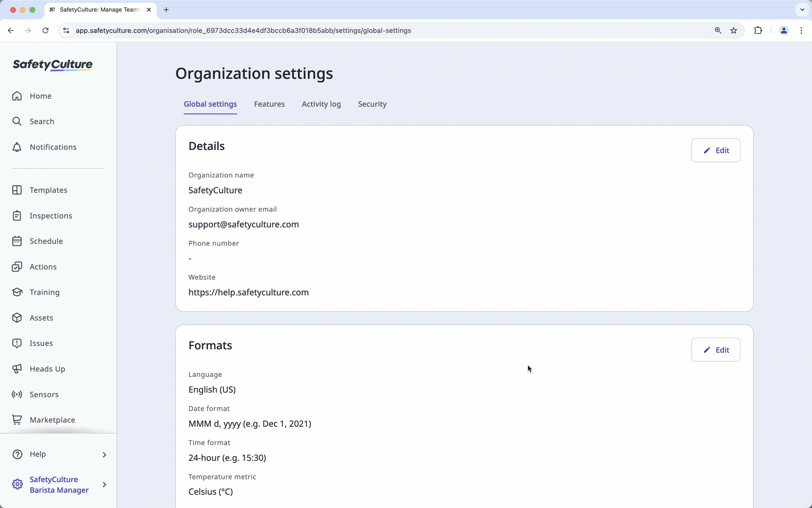Viewport: 812px width, 508px height.
Task: Click the Help question mark icon
Action: point(17,454)
